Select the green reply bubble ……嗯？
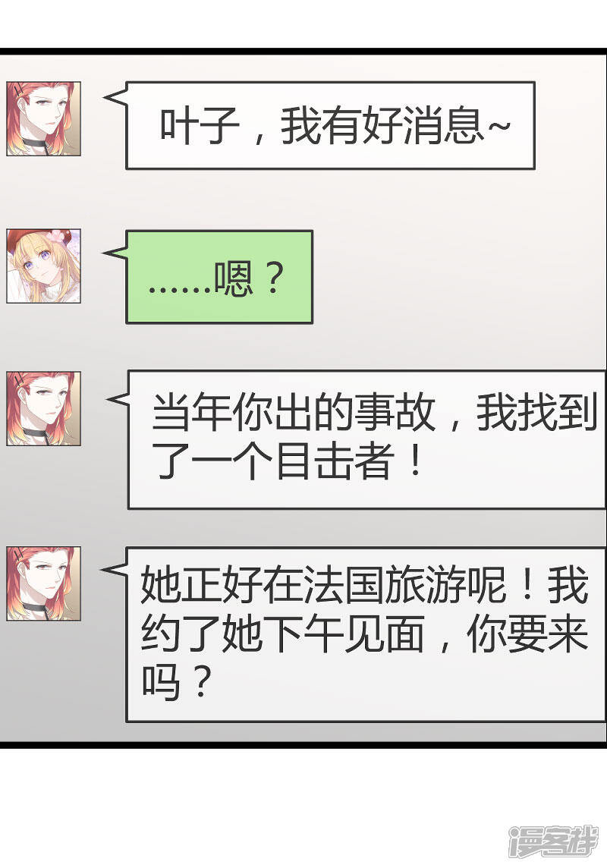607x868 pixels. pyautogui.click(x=219, y=278)
